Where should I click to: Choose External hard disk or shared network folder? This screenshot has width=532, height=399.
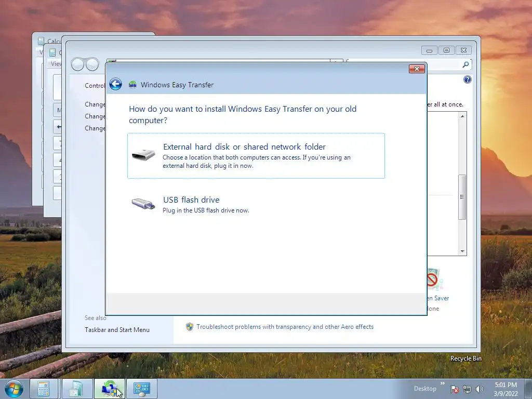pos(256,156)
